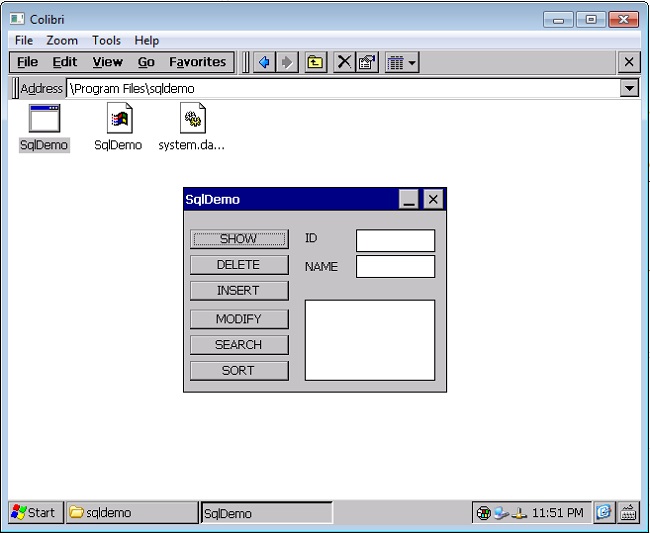Image resolution: width=650 pixels, height=533 pixels.
Task: Open Properties via the toolbar icon
Action: coord(367,62)
